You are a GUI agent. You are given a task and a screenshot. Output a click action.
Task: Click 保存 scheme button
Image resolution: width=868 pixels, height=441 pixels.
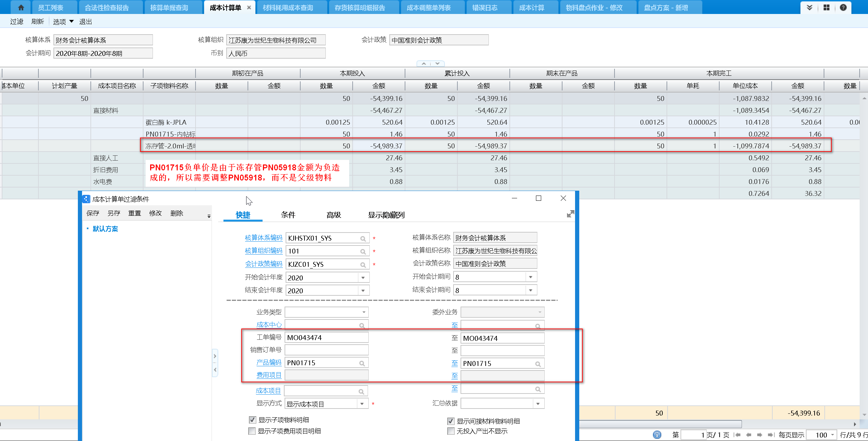[93, 213]
